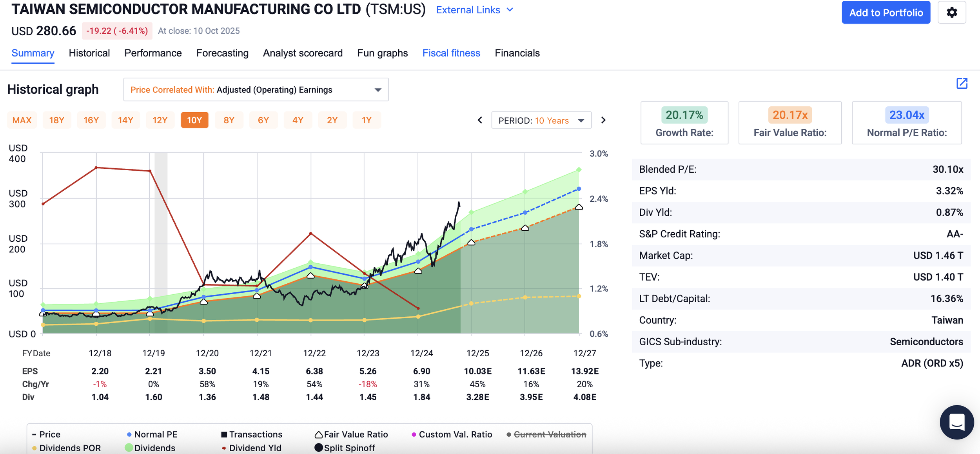Screen dimensions: 980x454
Task: Click the Dividends green legend swatch
Action: click(x=129, y=448)
